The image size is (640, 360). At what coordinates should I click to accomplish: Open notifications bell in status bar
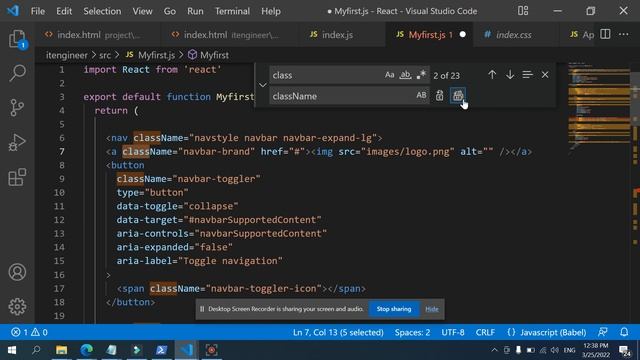click(624, 332)
